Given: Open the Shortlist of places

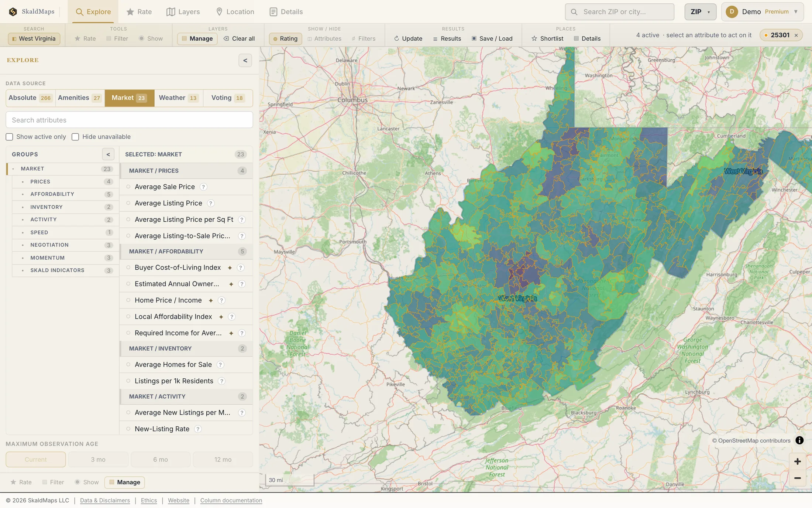Looking at the screenshot, I should click(x=547, y=38).
